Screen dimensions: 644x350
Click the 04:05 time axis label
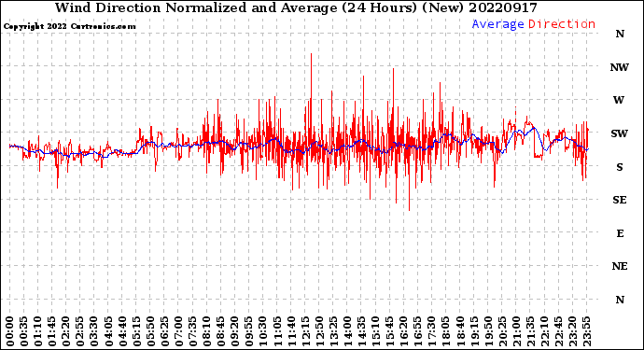[108, 331]
